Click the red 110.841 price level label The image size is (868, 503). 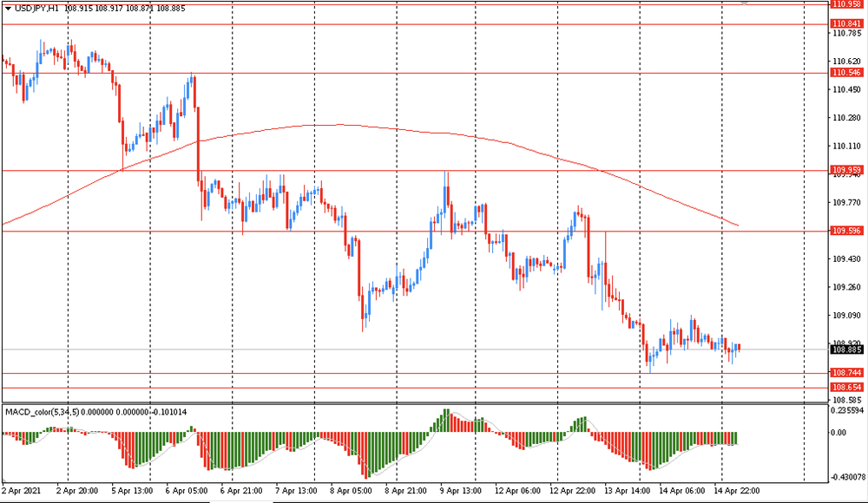[847, 23]
